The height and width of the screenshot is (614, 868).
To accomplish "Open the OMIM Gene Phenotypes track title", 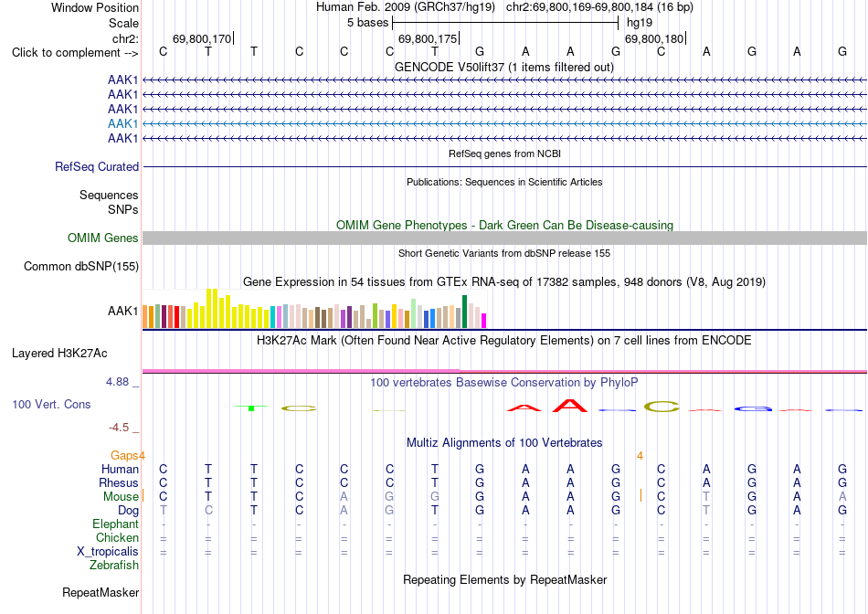I will click(505, 226).
